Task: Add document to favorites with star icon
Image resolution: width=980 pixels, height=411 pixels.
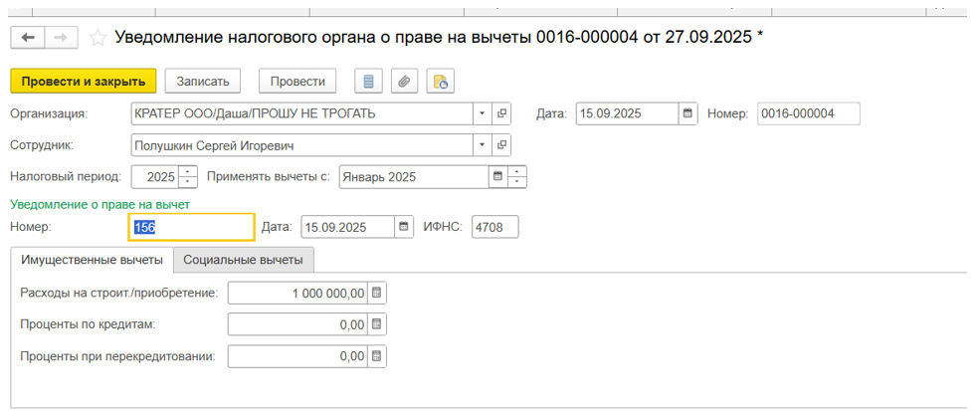Action: (x=98, y=38)
